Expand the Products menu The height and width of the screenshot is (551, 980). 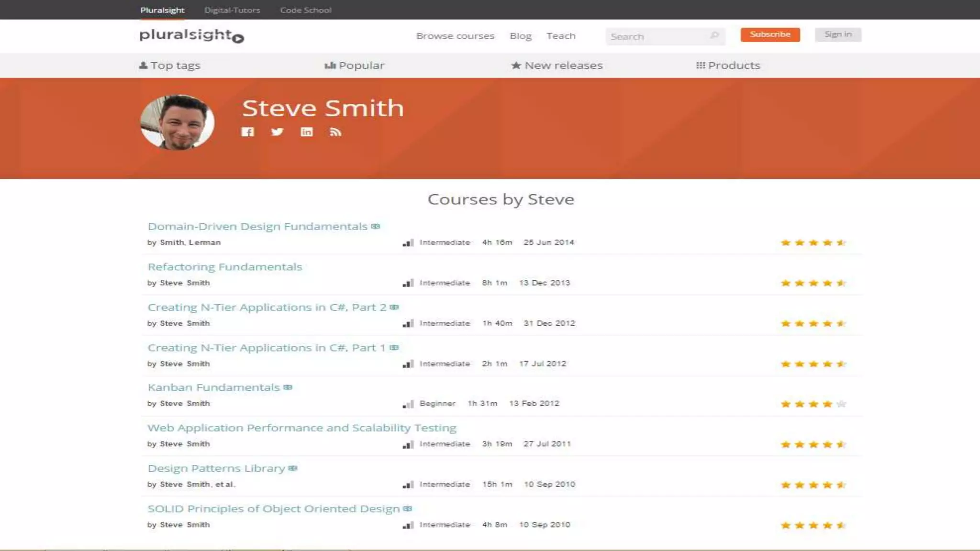728,66
